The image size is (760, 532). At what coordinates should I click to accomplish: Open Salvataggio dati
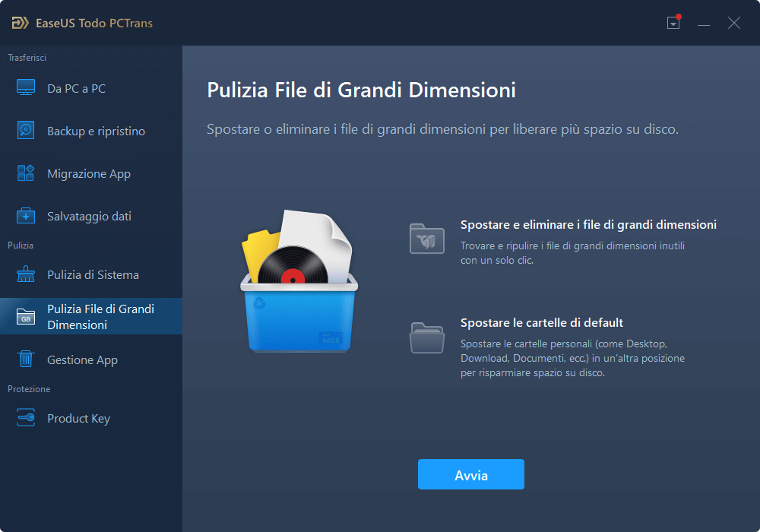tap(91, 216)
